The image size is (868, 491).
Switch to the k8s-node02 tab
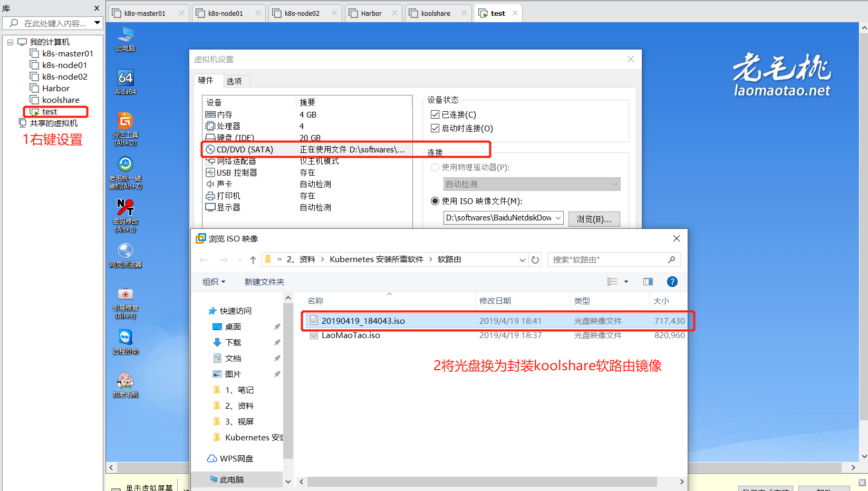[305, 13]
